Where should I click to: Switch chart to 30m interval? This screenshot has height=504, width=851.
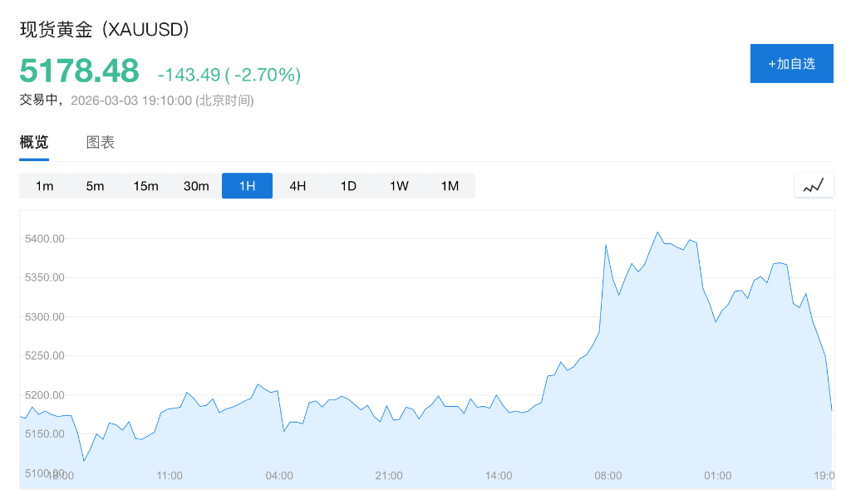point(196,186)
